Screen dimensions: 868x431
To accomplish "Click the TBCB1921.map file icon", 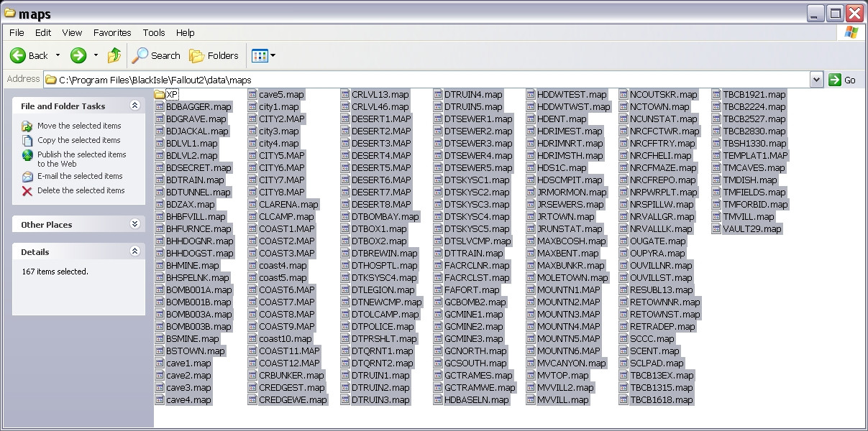I will coord(717,95).
